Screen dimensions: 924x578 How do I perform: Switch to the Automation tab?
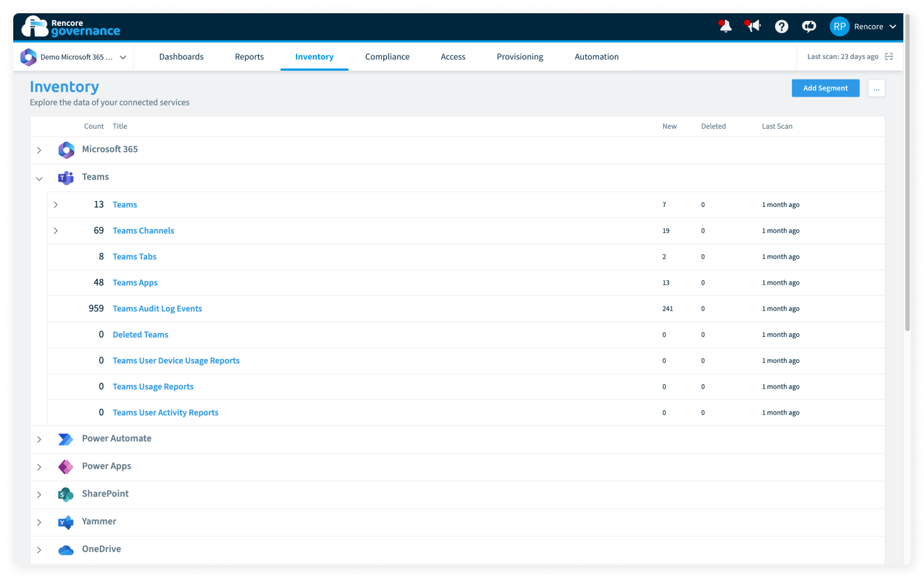596,57
